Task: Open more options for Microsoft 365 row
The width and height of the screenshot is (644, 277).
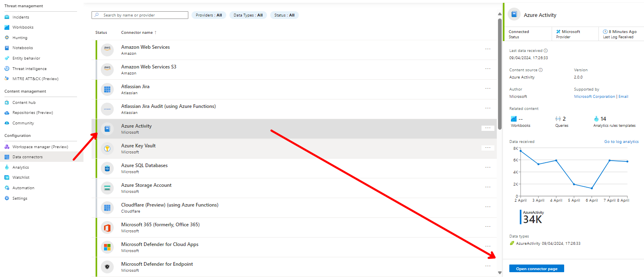Action: click(488, 227)
